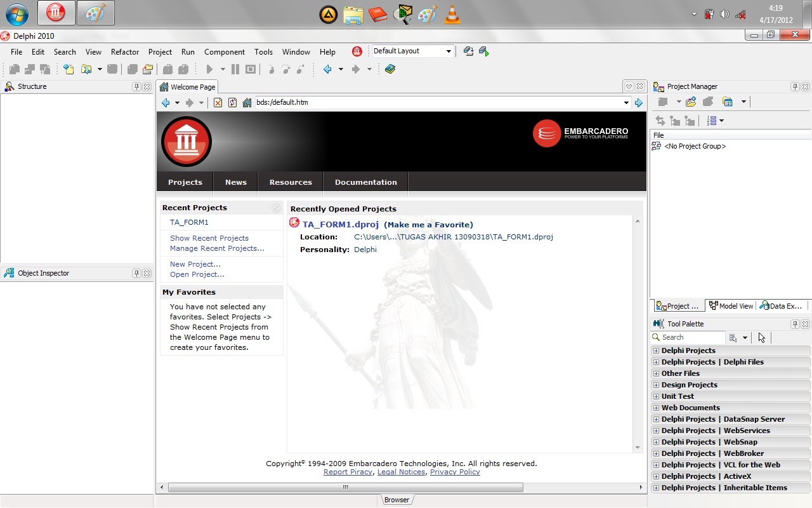Image resolution: width=812 pixels, height=508 pixels.
Task: Click the Save Desktop layout icon
Action: point(468,51)
